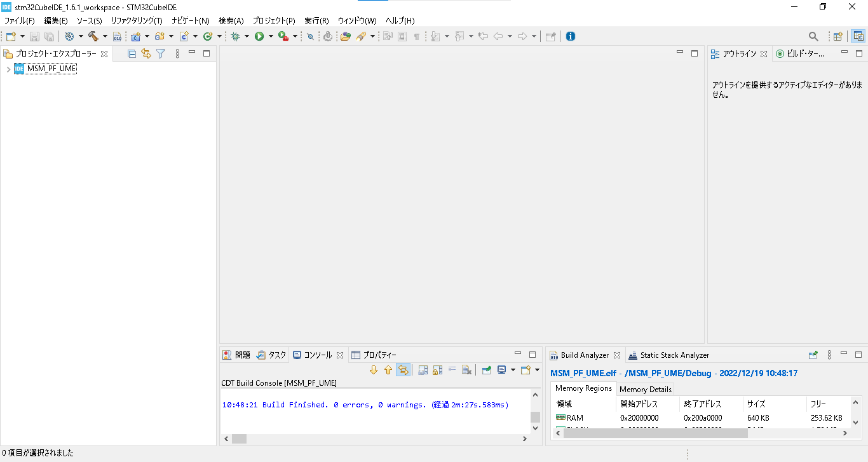
Task: Click the Build hammer icon
Action: pyautogui.click(x=93, y=36)
